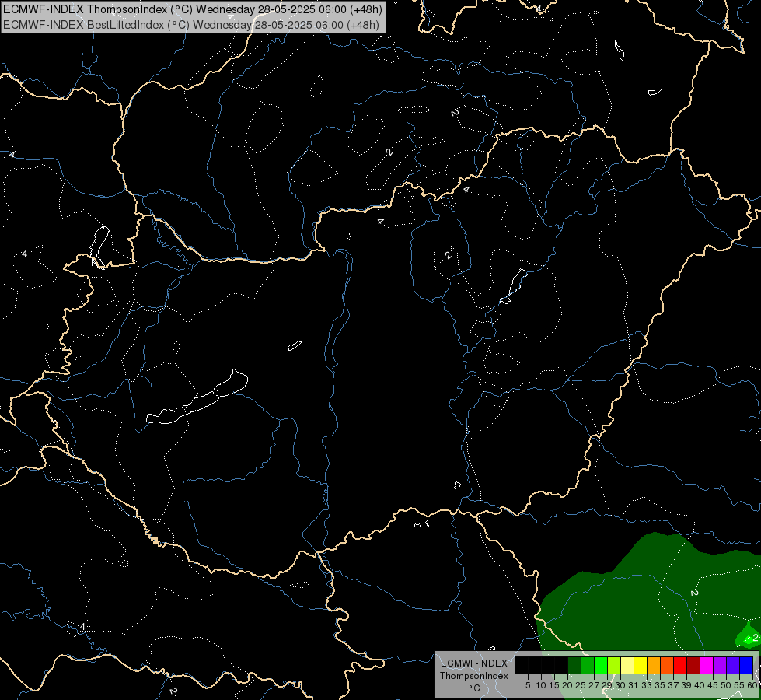Click legend tick value 20

click(x=567, y=685)
